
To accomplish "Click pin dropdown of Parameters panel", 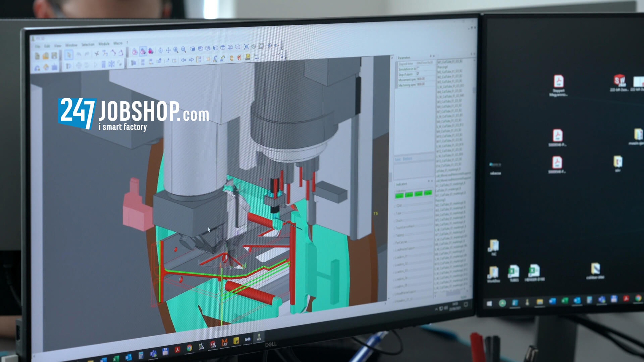I will 431,56.
